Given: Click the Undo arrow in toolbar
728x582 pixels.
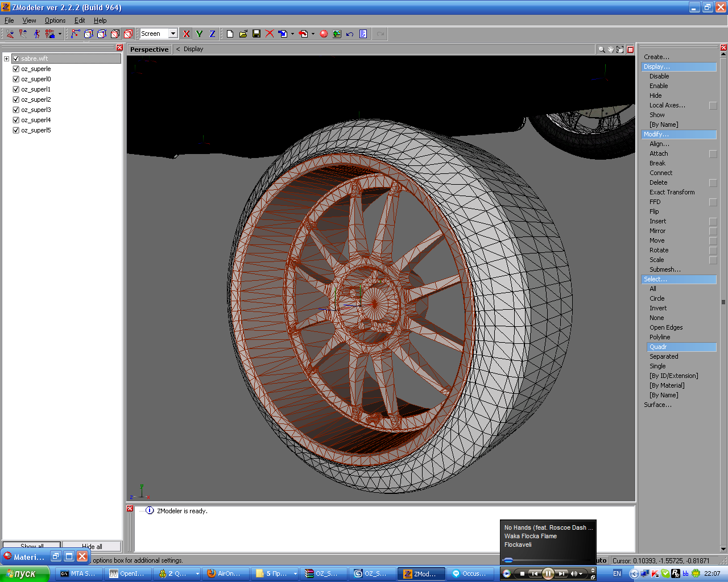Looking at the screenshot, I should [x=350, y=34].
